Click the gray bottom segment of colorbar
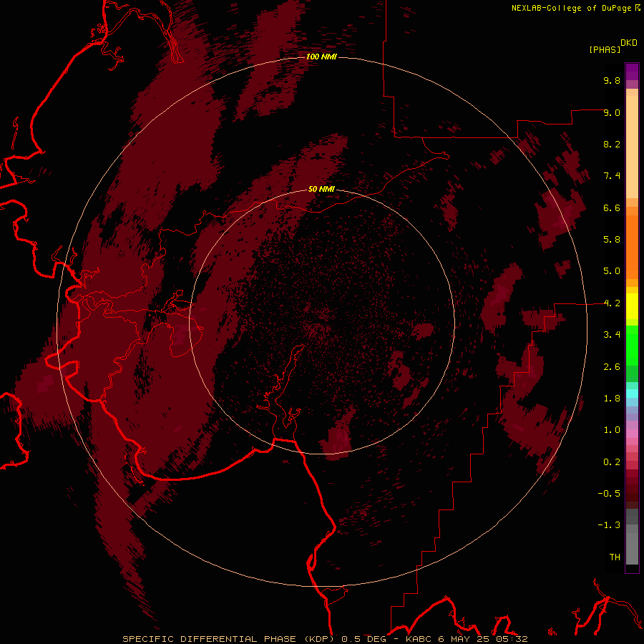The width and height of the screenshot is (644, 644). coord(632,545)
